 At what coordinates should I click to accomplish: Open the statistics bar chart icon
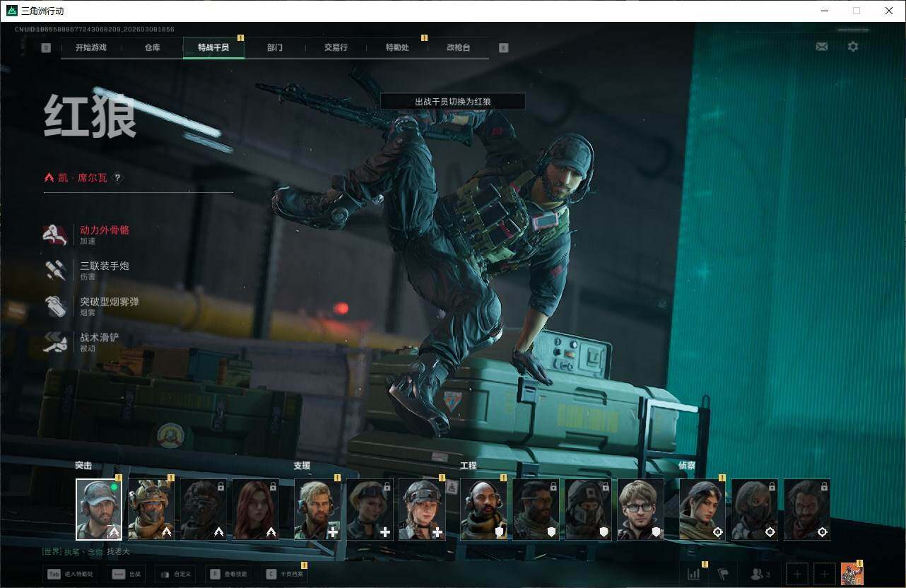point(693,575)
